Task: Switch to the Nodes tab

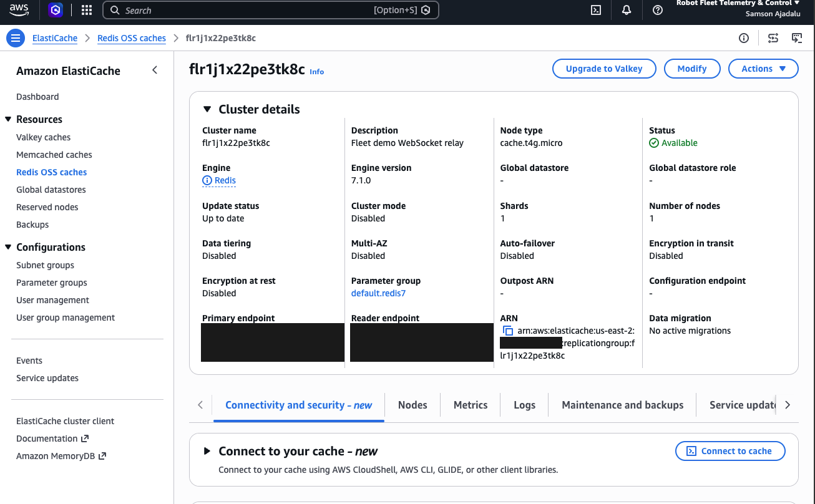Action: click(412, 405)
